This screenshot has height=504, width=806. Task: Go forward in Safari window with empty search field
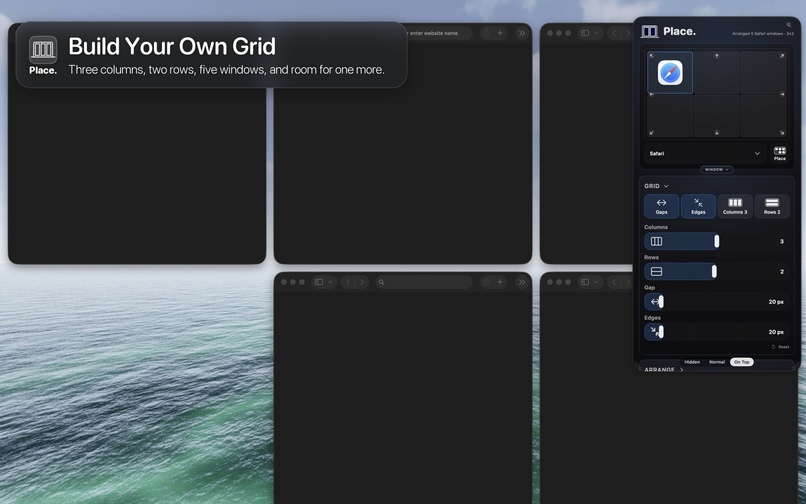point(362,282)
